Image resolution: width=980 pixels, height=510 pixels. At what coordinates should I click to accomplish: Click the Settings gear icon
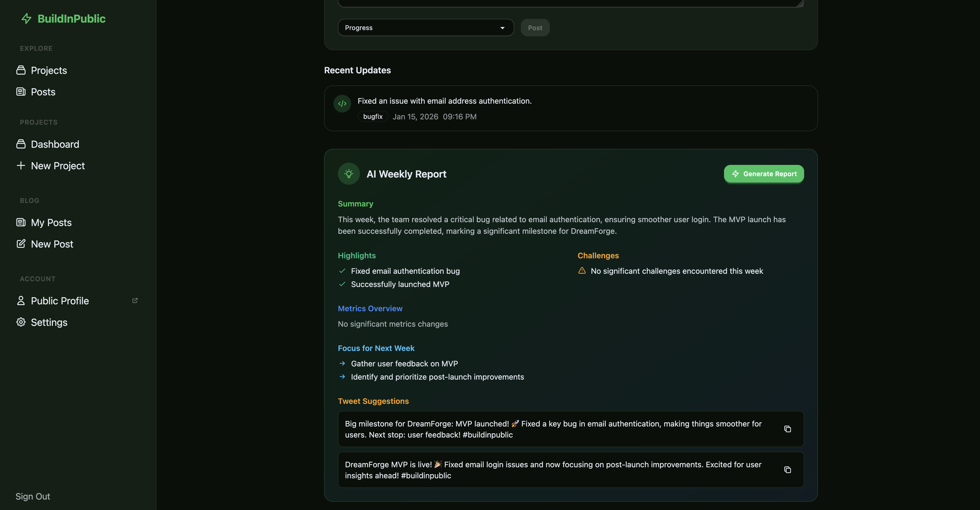point(21,322)
